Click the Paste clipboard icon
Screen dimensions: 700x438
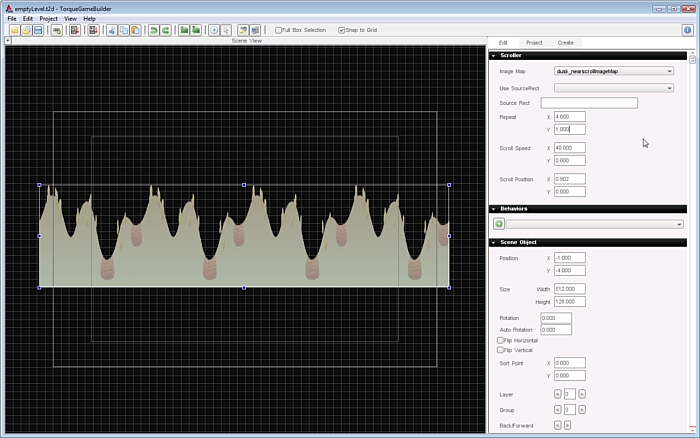135,30
